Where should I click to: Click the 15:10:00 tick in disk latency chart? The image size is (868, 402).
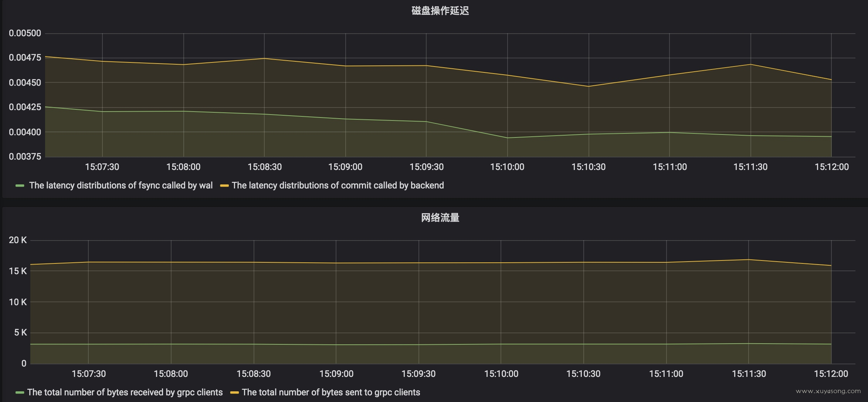[x=507, y=167]
